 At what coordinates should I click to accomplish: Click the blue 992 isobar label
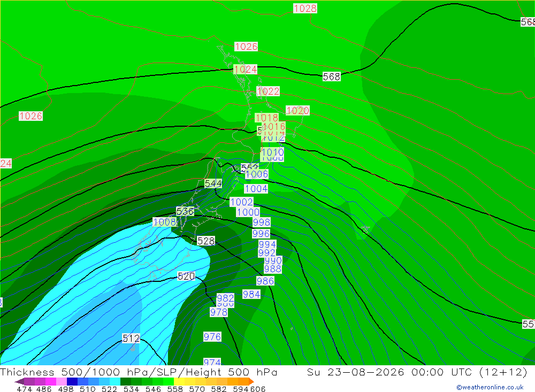267,252
